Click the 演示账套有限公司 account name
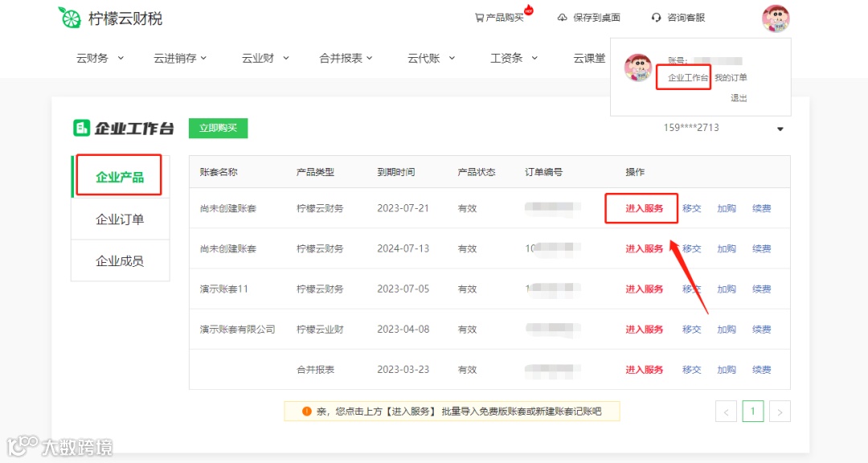This screenshot has height=463, width=868. (x=237, y=330)
